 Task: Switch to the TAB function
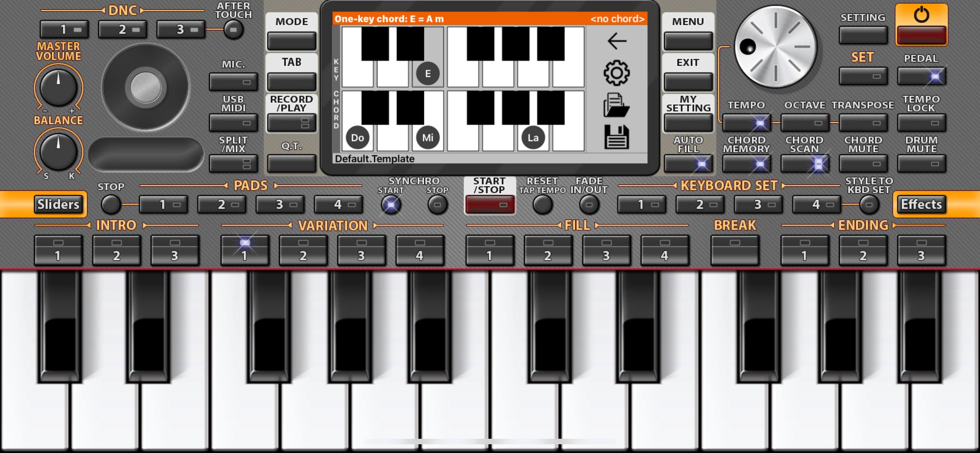tap(291, 81)
